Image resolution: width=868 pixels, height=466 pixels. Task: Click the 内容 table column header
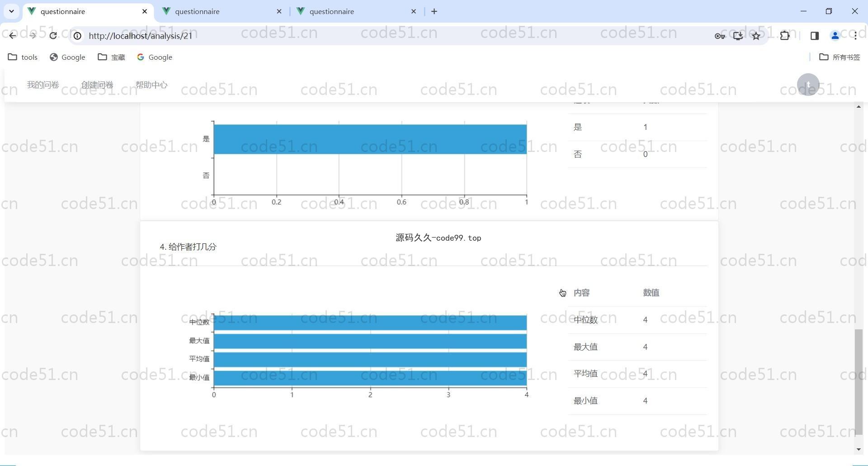pos(581,293)
